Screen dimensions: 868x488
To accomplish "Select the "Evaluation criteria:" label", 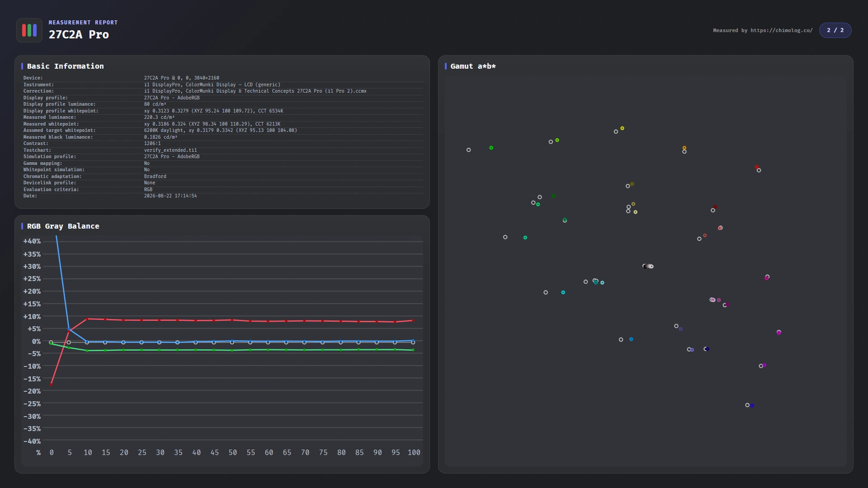I will click(51, 190).
